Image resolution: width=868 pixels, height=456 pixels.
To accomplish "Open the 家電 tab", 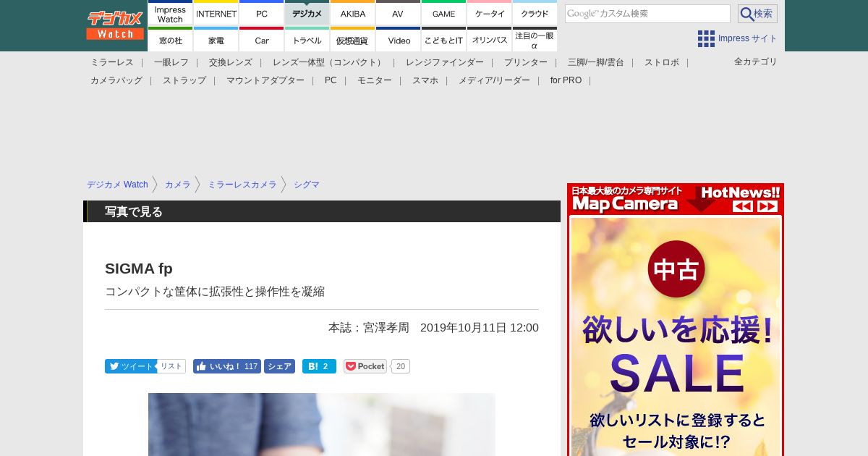I will click(216, 40).
